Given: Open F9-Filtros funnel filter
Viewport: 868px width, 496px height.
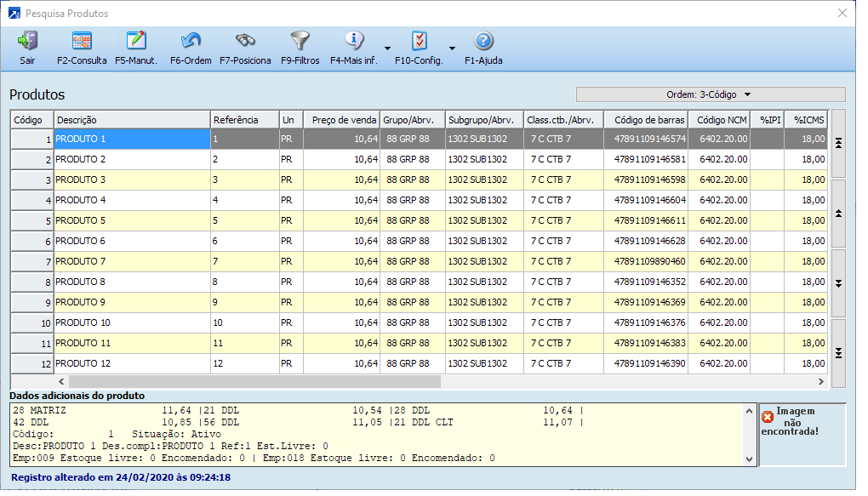Looking at the screenshot, I should [x=300, y=48].
